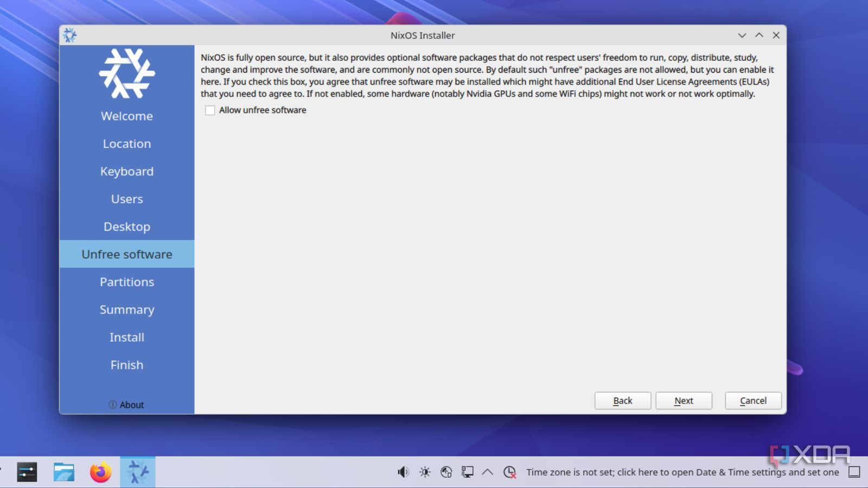The image size is (868, 488).
Task: Expand the hidden system tray icons arrow
Action: point(488,472)
